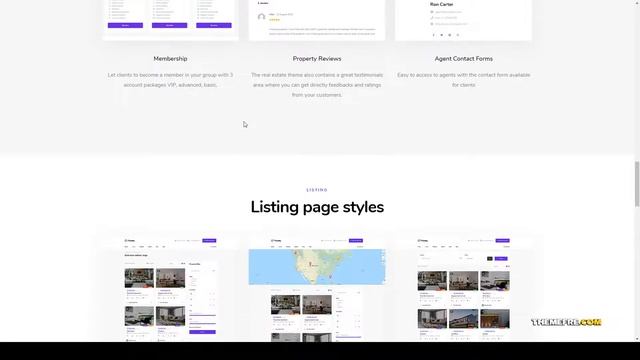Viewport: 640px width, 360px height.
Task: Click the scrollbar up arrow
Action: click(637, 2)
